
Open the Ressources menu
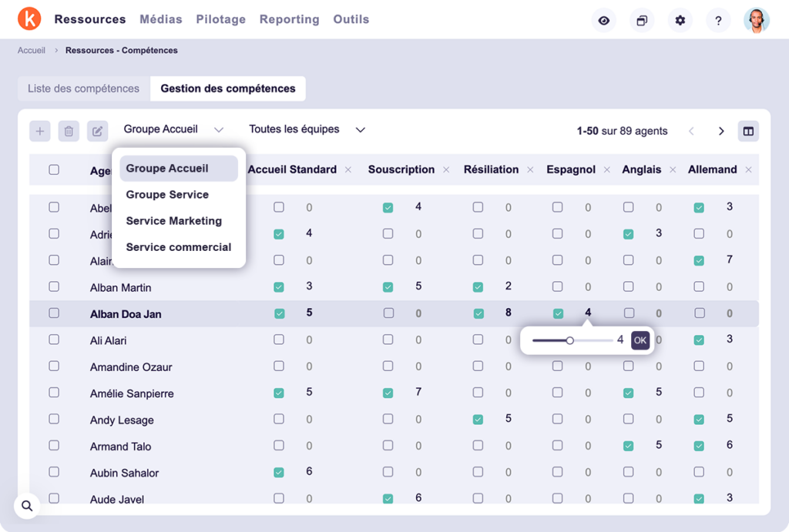pyautogui.click(x=90, y=19)
